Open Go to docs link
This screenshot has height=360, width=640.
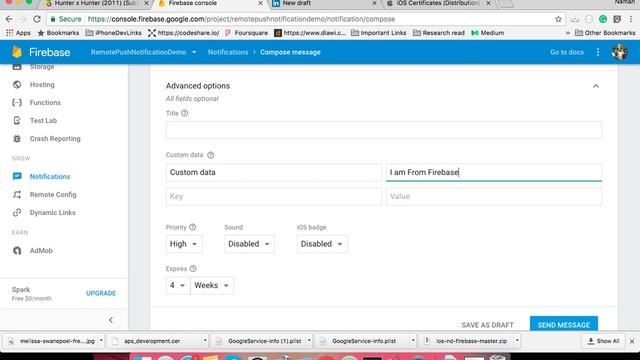click(567, 52)
